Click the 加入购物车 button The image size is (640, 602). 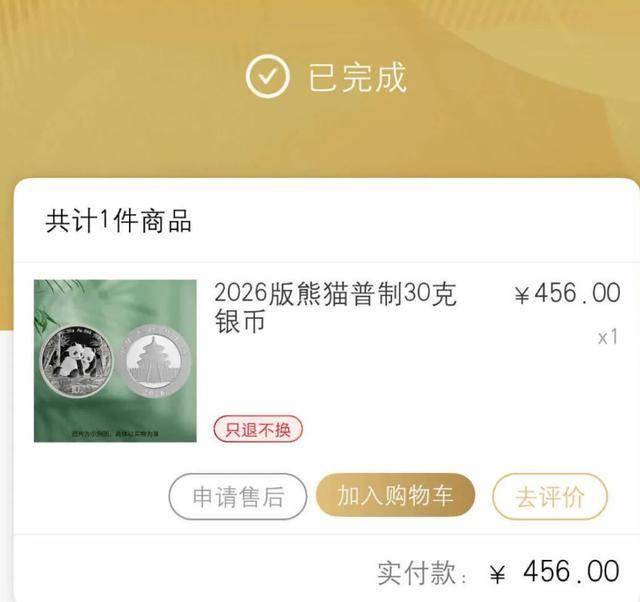pyautogui.click(x=395, y=495)
